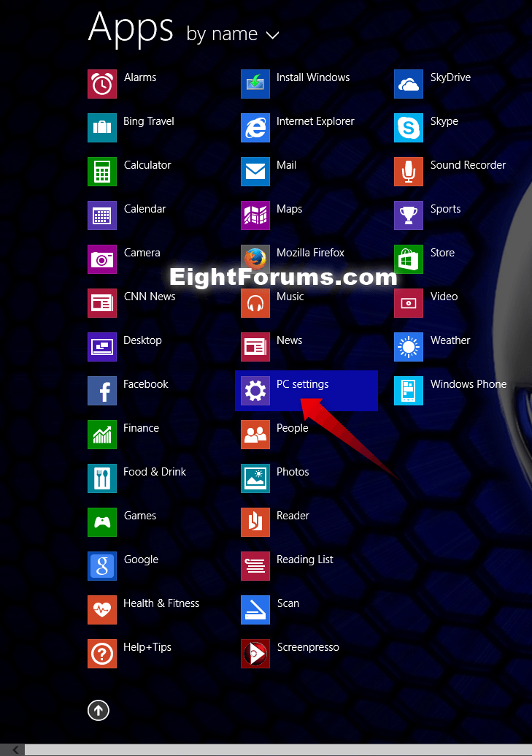This screenshot has width=532, height=756.
Task: Open the Alarms app icon
Action: click(x=101, y=84)
